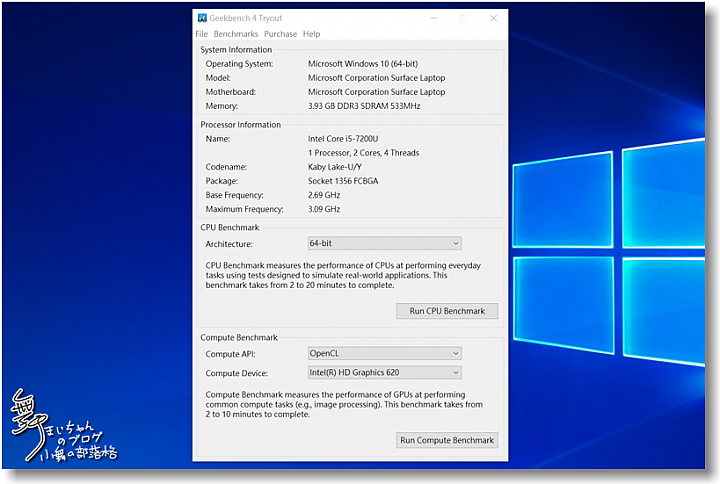Click the 2.69 GHz base frequency value

pos(324,195)
